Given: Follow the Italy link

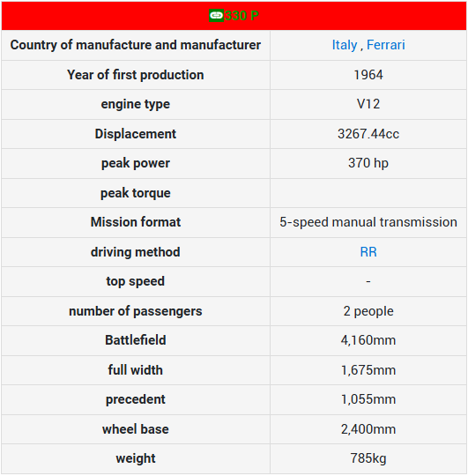Looking at the screenshot, I should coord(345,45).
